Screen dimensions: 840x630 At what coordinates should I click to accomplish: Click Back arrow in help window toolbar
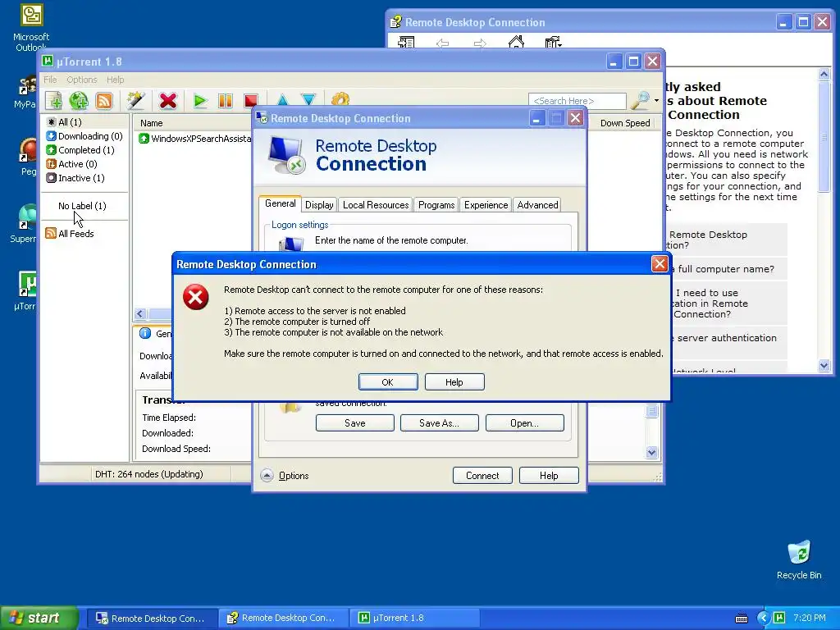[442, 43]
